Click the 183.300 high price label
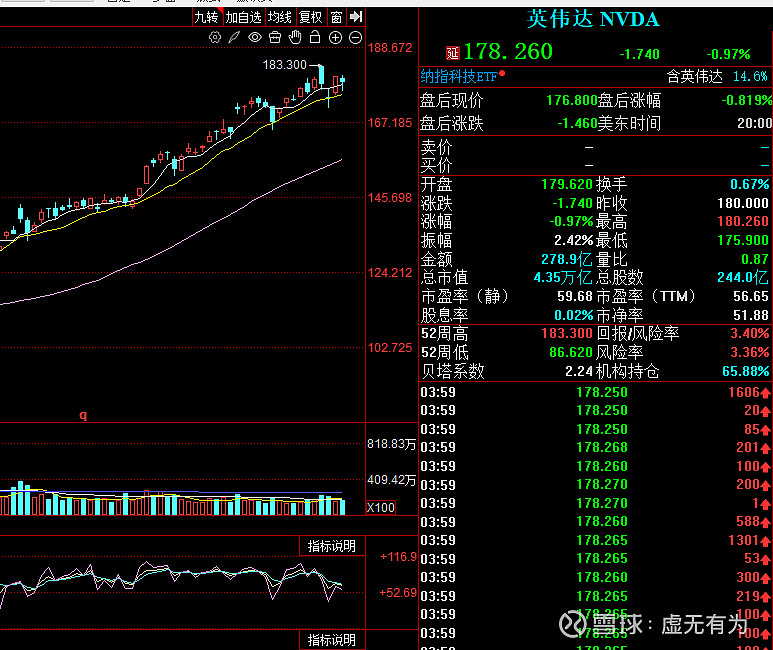The width and height of the screenshot is (773, 650). 284,65
